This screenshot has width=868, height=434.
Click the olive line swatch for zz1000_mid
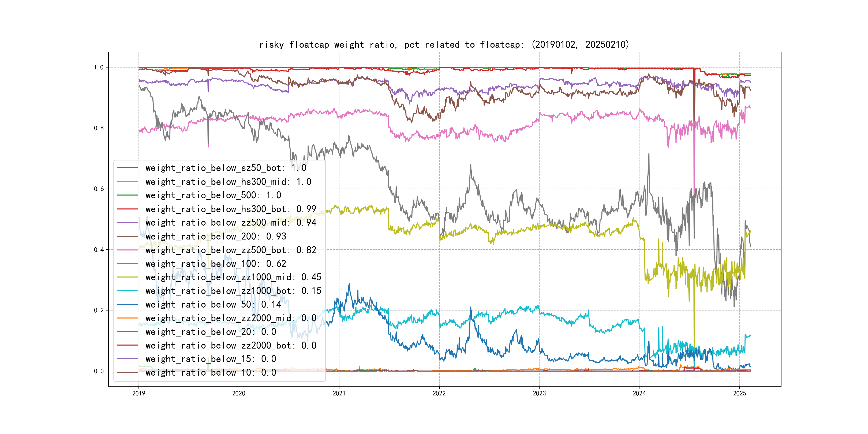[x=128, y=277]
